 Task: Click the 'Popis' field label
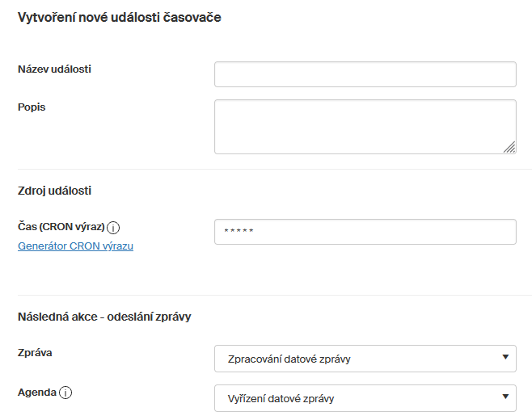tap(32, 107)
